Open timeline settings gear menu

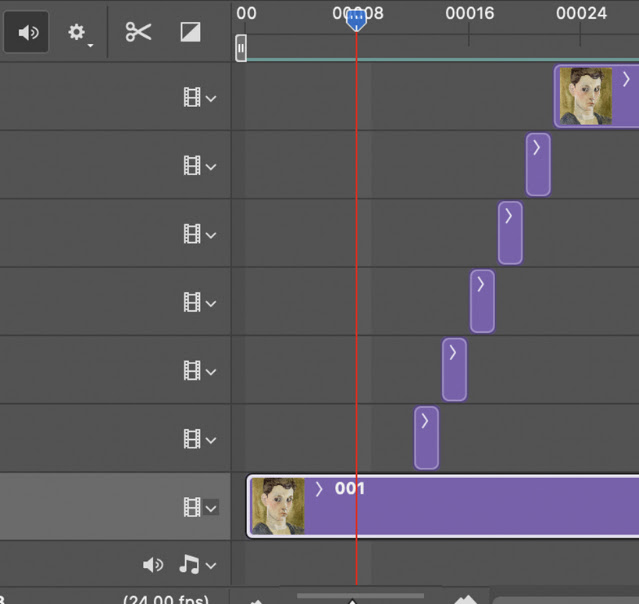coord(79,33)
